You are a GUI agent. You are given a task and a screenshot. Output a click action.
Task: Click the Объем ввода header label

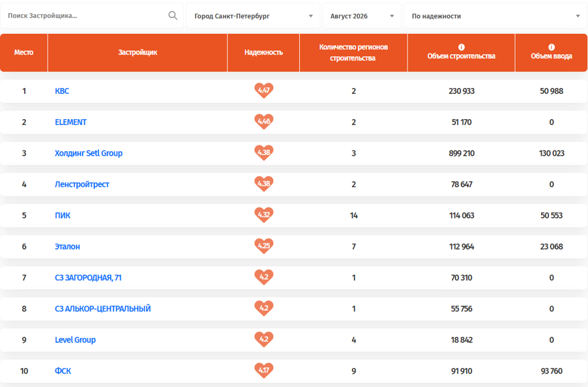(551, 56)
